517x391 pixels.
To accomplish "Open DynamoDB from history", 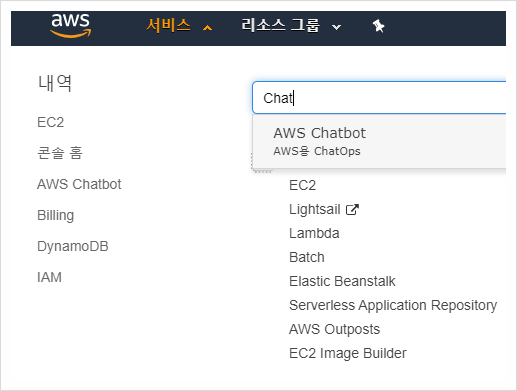I will 73,246.
